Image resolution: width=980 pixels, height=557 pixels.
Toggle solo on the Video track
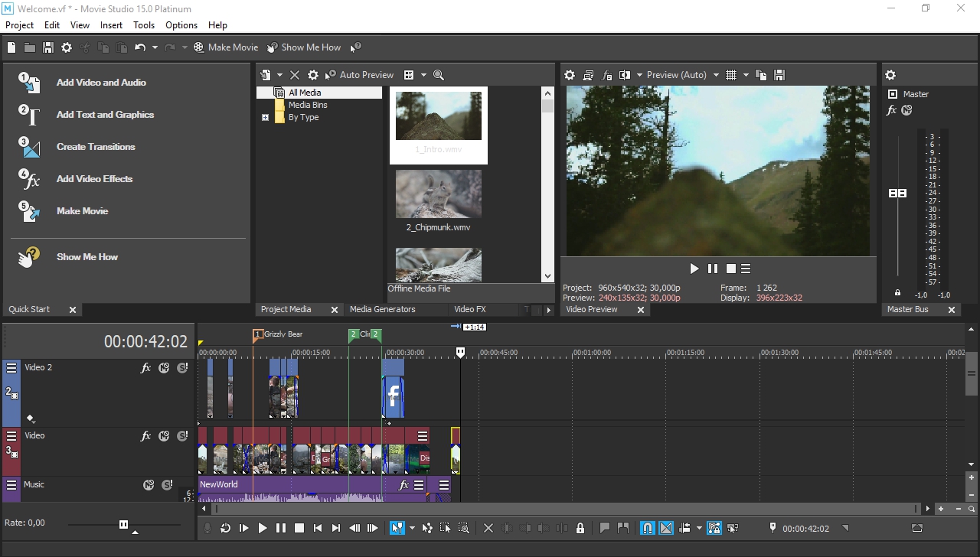pos(182,436)
